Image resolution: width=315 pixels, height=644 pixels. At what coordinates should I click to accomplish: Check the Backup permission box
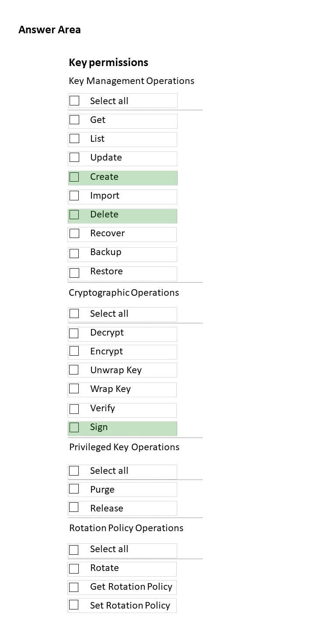point(74,253)
